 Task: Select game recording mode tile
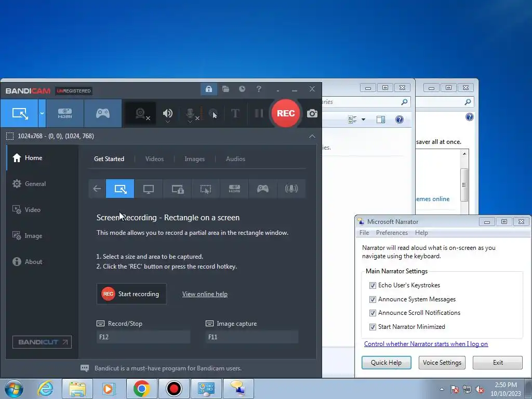coord(262,189)
